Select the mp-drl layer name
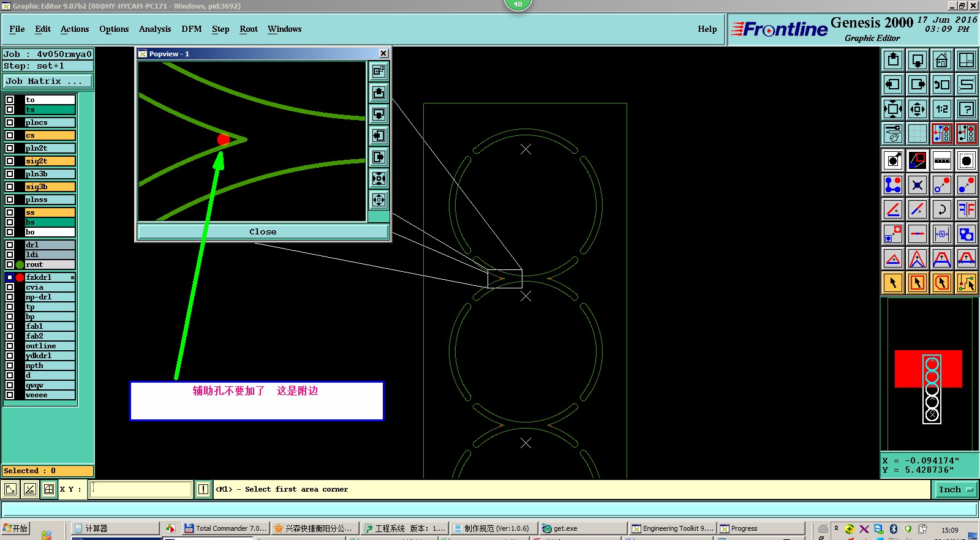This screenshot has width=980, height=540. point(50,297)
